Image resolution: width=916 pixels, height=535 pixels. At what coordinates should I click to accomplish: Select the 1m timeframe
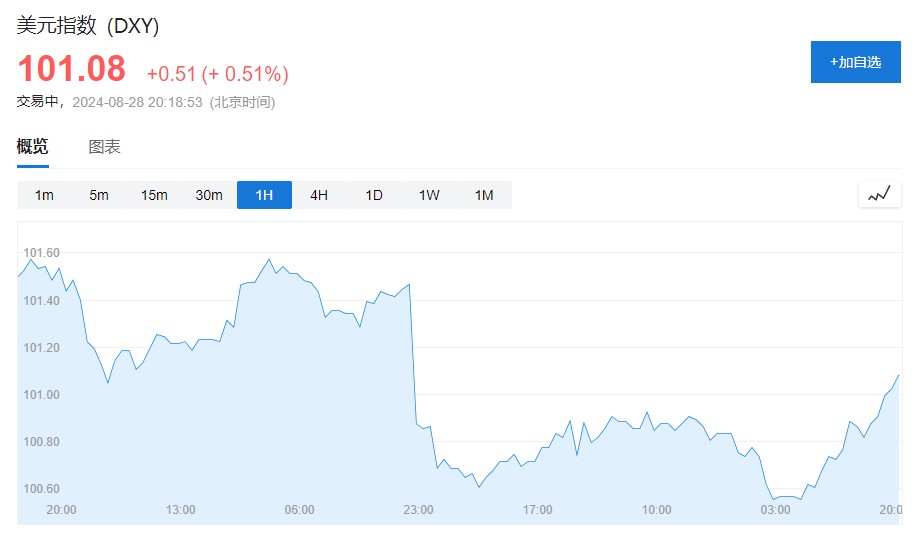pos(44,195)
